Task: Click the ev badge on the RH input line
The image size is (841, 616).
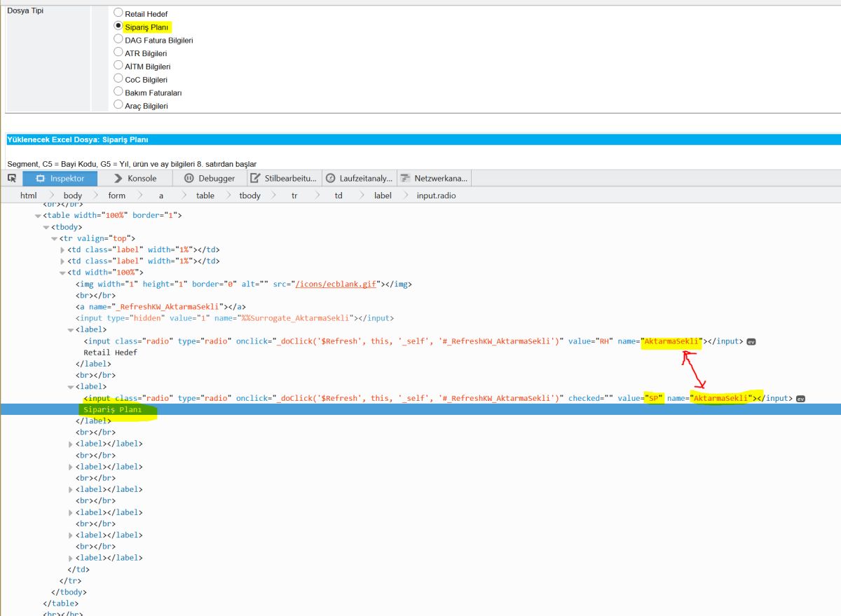Action: click(x=751, y=341)
